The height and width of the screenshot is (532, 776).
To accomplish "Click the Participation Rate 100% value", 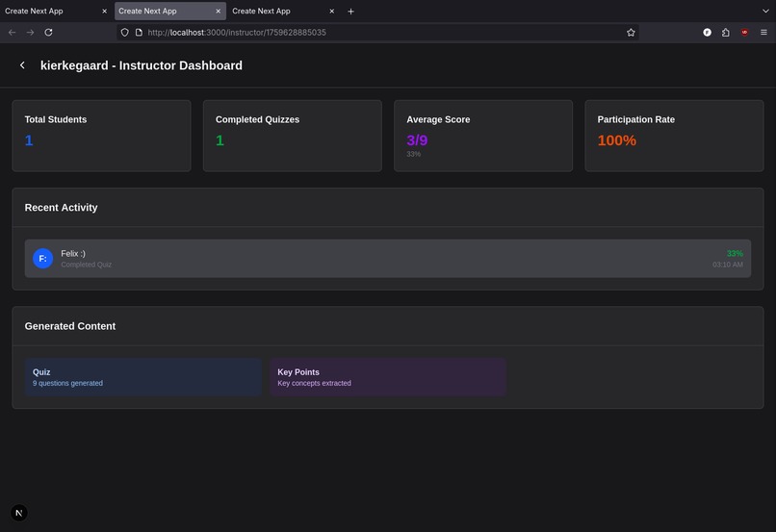I will [616, 140].
